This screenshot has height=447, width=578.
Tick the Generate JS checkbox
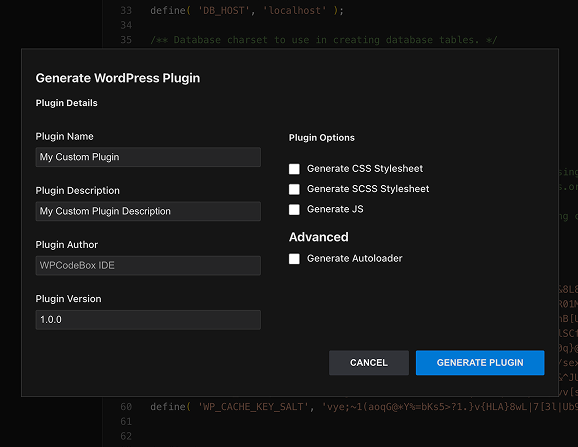[294, 209]
